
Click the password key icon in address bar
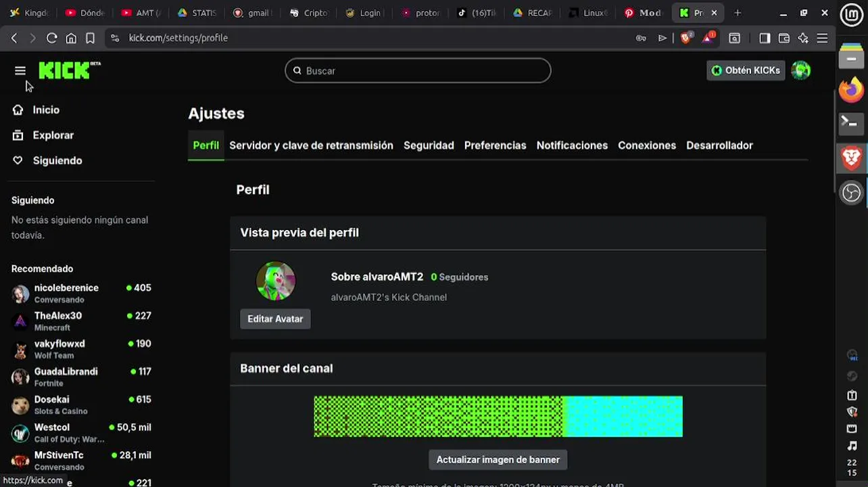click(641, 38)
